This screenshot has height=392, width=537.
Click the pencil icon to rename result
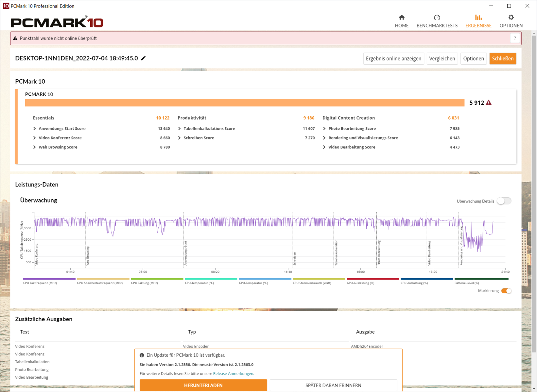tap(143, 58)
